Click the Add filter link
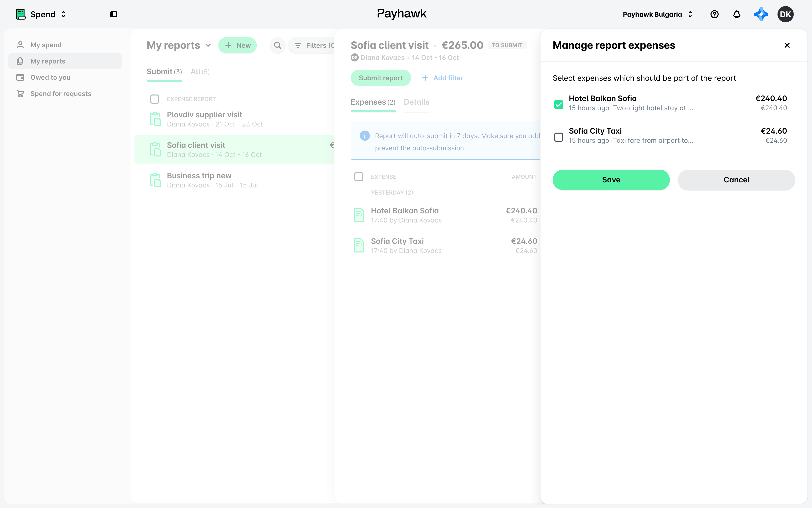Viewport: 812px width, 508px height. click(x=442, y=78)
